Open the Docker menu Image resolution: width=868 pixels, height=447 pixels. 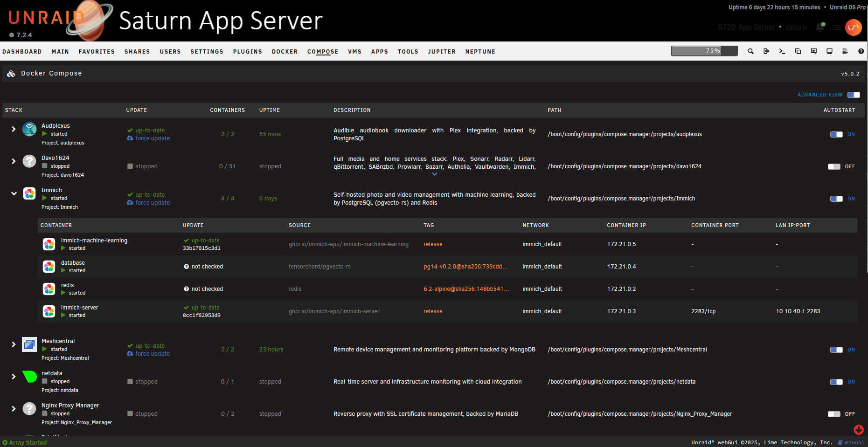point(285,52)
